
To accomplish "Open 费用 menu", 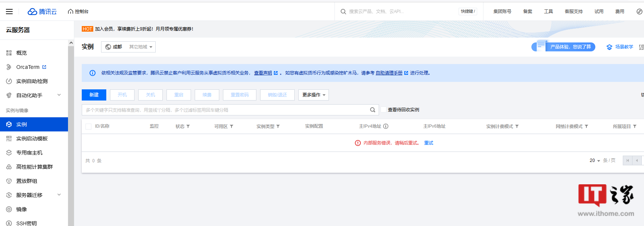I will (619, 12).
